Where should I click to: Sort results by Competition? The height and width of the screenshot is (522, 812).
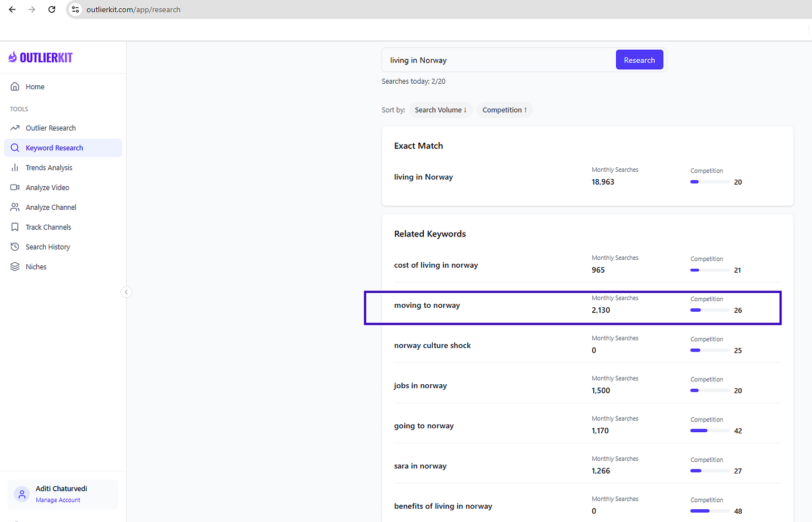pyautogui.click(x=505, y=110)
